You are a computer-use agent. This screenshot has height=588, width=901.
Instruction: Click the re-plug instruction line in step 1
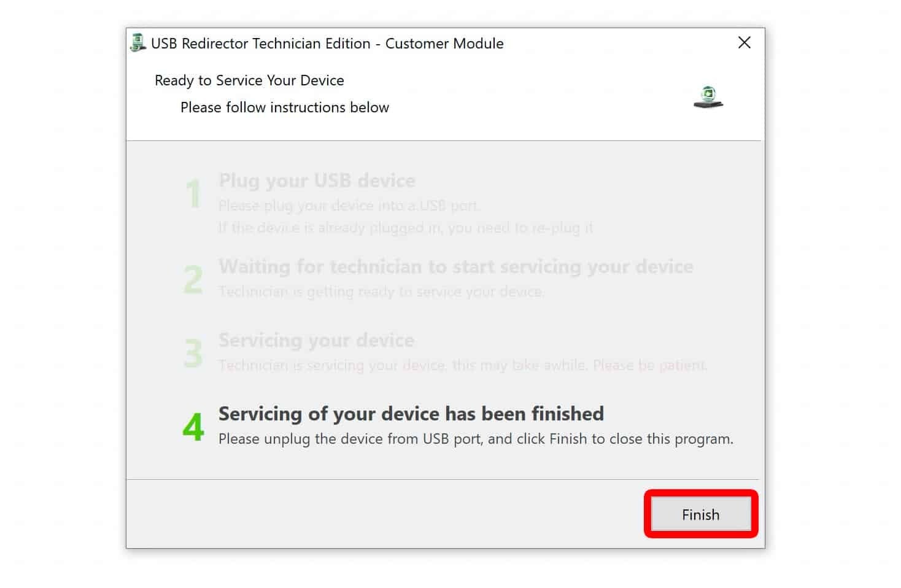(406, 228)
